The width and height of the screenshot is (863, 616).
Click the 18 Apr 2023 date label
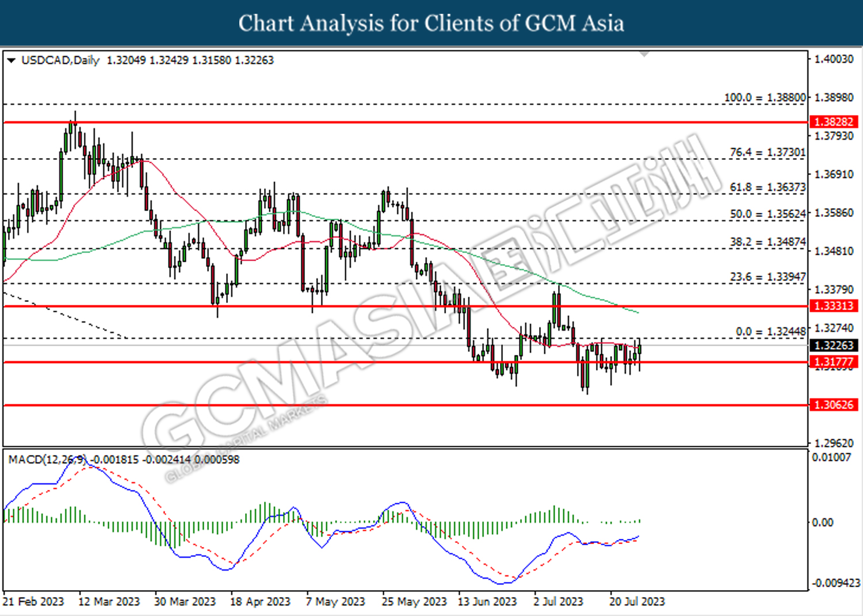coord(260,602)
